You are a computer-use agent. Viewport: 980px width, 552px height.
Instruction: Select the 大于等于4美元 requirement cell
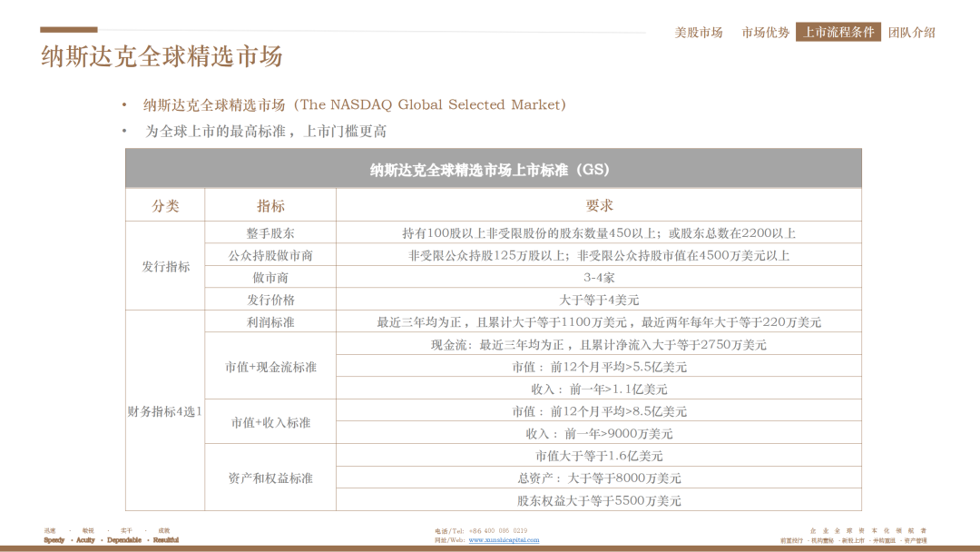[599, 300]
